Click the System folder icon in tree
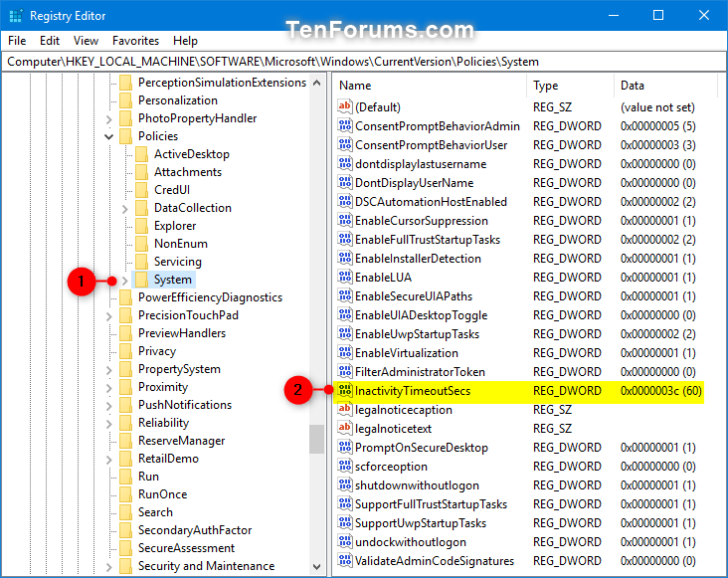 [x=141, y=279]
